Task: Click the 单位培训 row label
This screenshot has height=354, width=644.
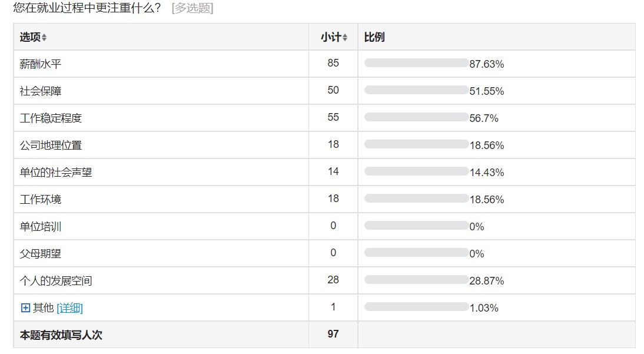Action: coord(41,226)
